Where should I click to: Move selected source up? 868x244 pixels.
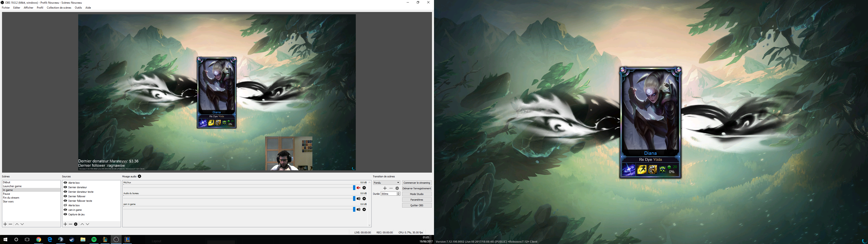[82, 224]
